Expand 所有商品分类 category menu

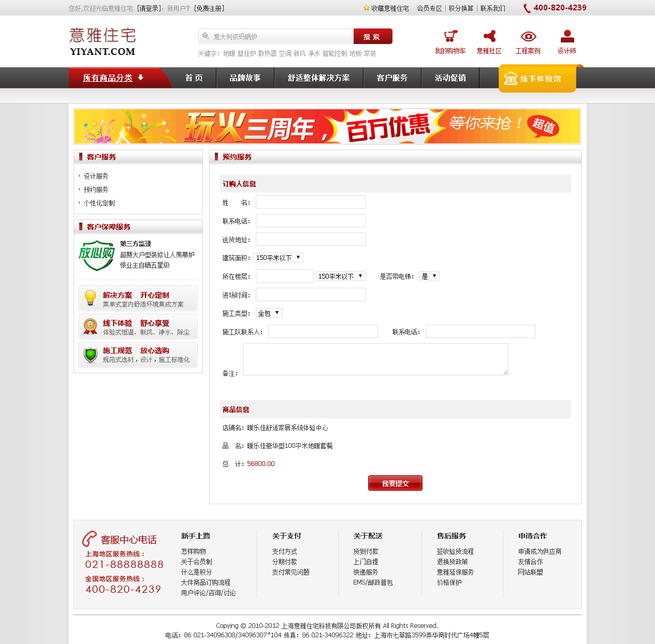pyautogui.click(x=113, y=78)
